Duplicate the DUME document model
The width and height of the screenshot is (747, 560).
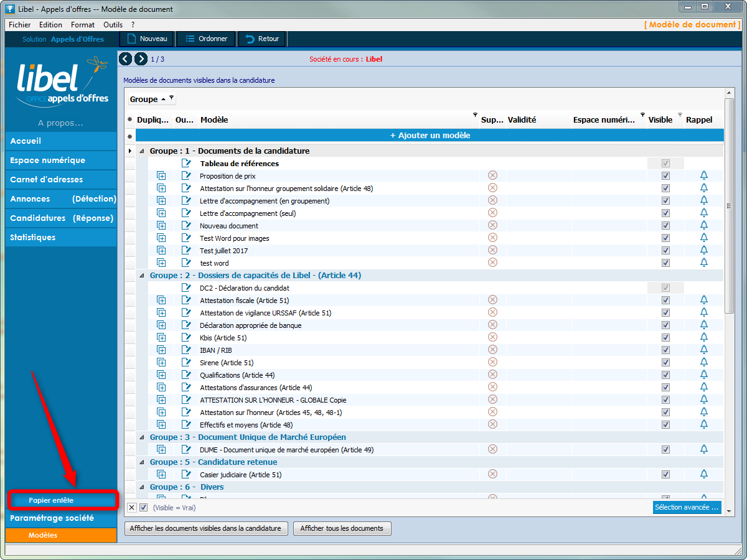[x=161, y=450]
